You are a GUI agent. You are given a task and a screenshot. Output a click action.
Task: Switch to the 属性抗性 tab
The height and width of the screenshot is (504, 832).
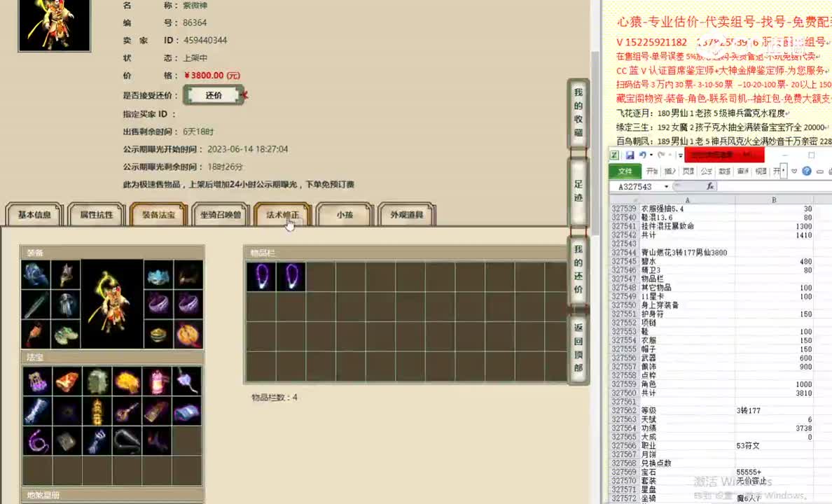pos(97,214)
